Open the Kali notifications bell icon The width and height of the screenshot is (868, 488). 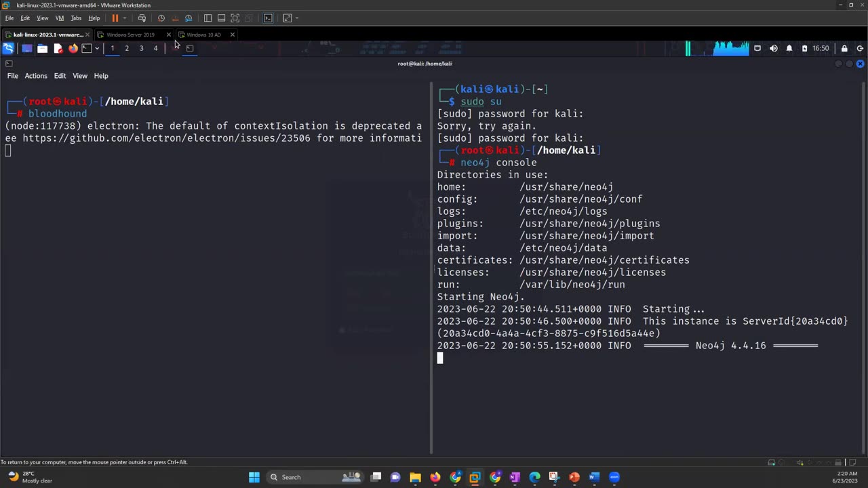point(789,48)
